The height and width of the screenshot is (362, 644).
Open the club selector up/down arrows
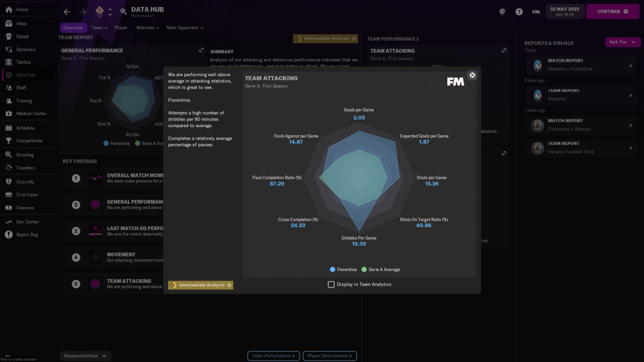coord(110,12)
